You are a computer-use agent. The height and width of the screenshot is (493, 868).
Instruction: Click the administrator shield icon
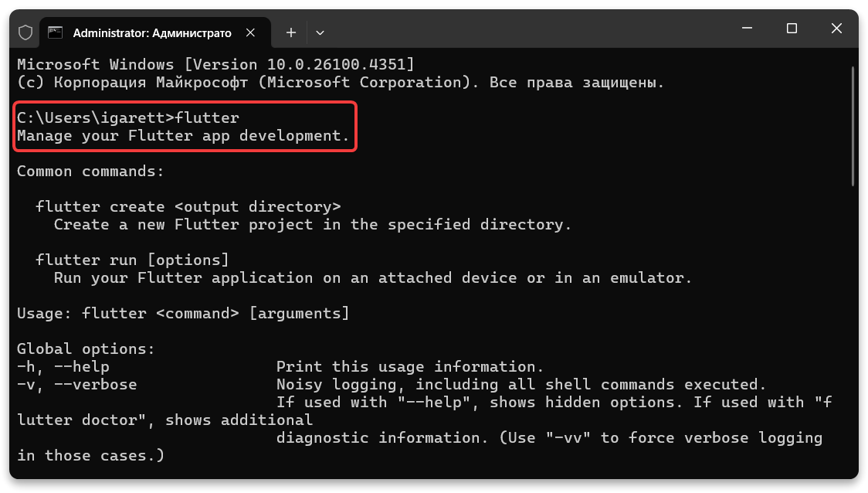click(x=25, y=32)
